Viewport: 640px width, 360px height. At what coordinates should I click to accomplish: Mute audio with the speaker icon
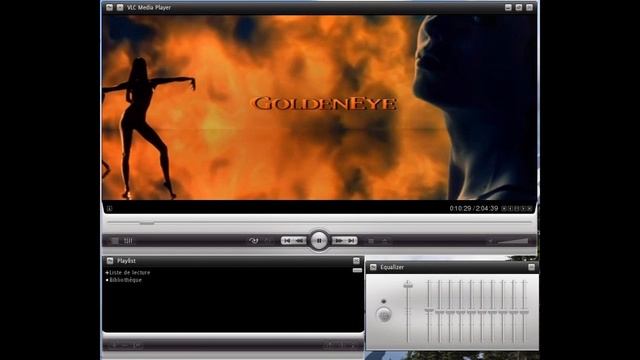coord(491,241)
